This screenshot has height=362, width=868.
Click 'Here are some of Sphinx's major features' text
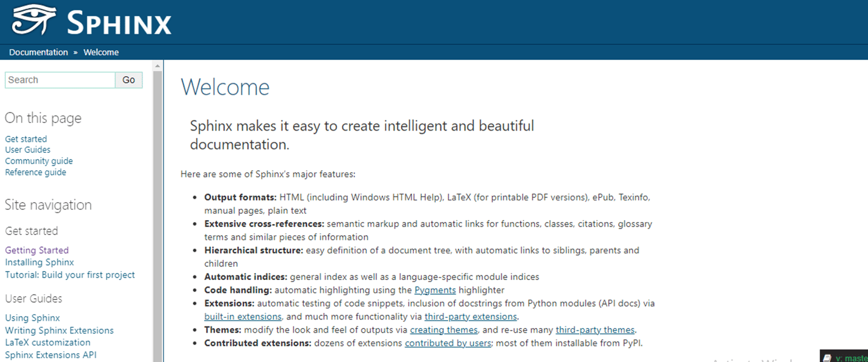(x=268, y=174)
